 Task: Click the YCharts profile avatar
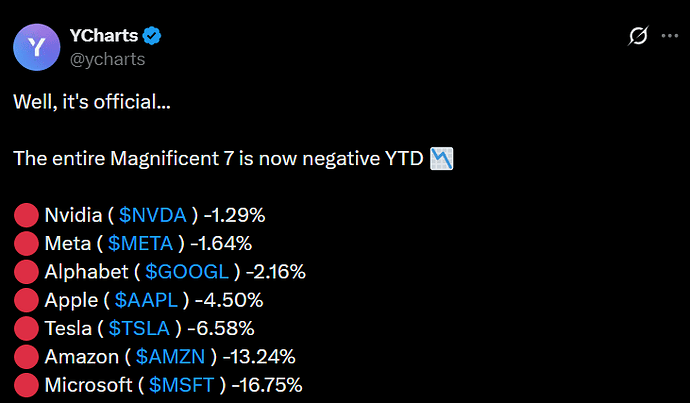(x=37, y=46)
